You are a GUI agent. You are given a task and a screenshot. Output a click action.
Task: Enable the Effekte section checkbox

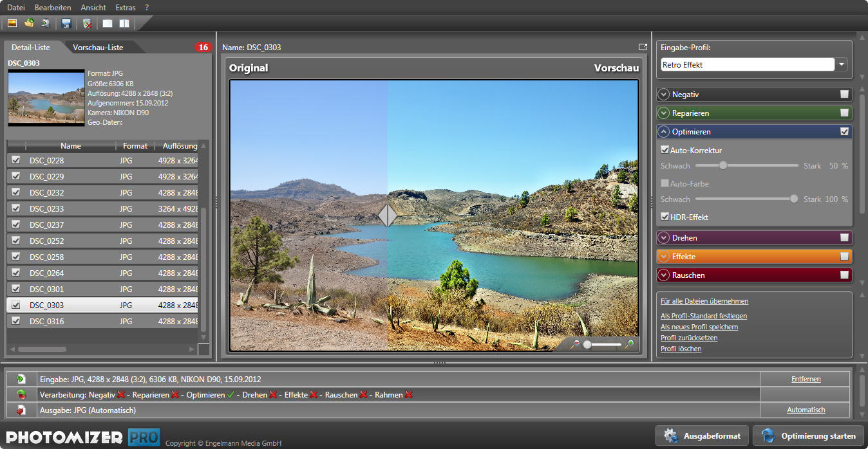point(844,257)
